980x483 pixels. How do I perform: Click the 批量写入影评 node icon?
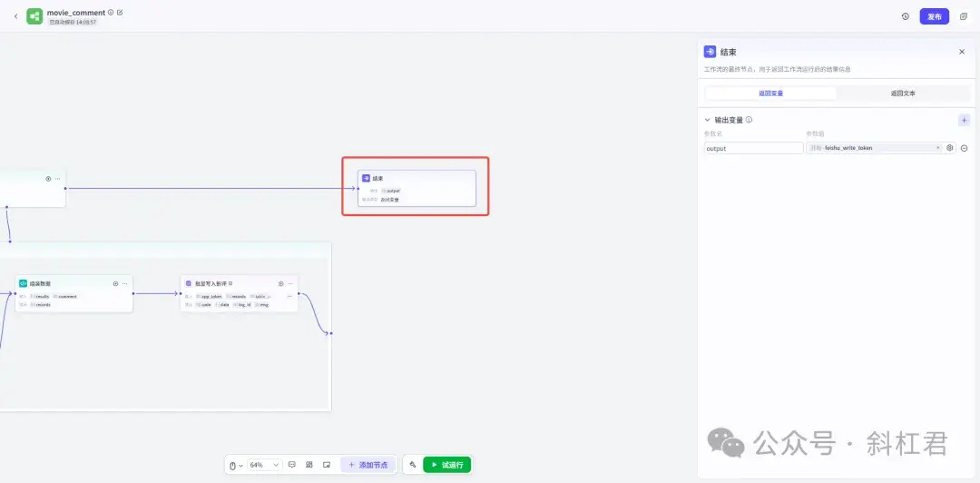click(x=189, y=283)
